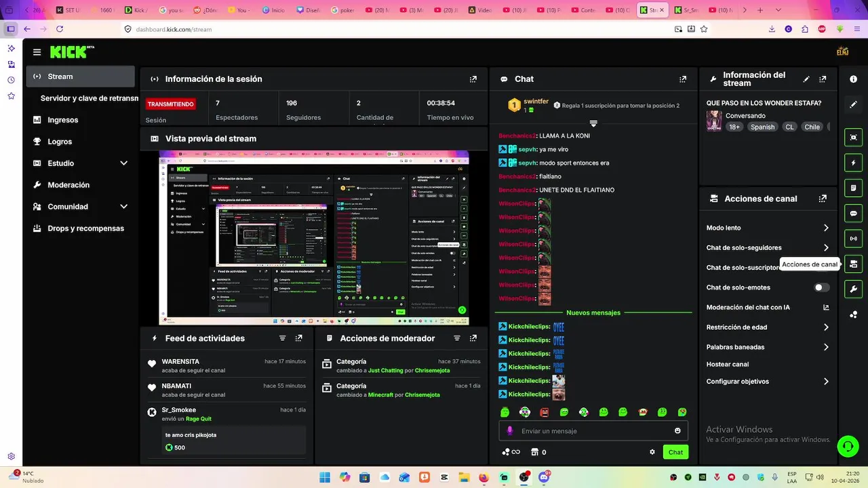Pop out the Acciones de canal panel
The height and width of the screenshot is (488, 868).
[x=823, y=199]
